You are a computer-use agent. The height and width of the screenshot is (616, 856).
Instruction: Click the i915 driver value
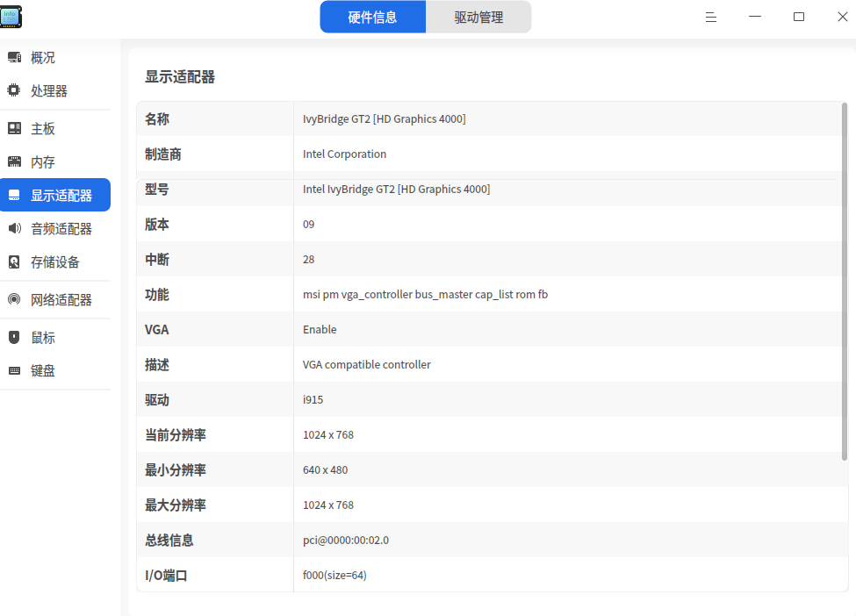pyautogui.click(x=313, y=400)
